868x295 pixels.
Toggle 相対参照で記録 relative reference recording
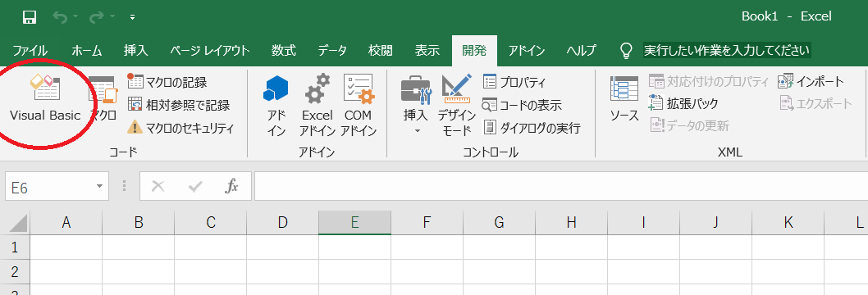tap(178, 105)
